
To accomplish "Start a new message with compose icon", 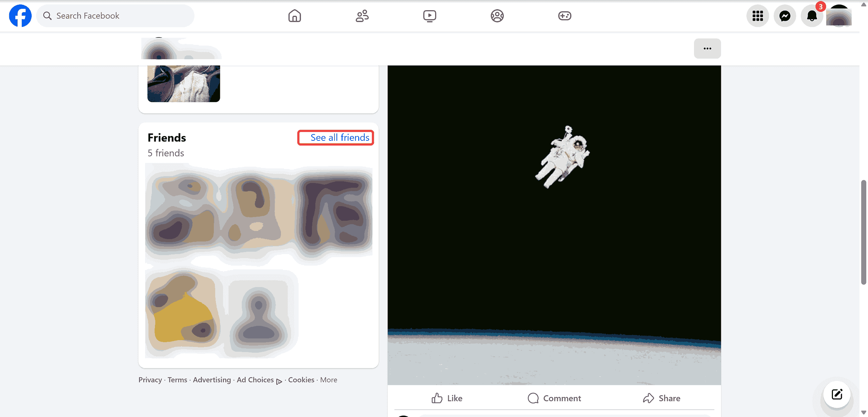I will pos(837,394).
